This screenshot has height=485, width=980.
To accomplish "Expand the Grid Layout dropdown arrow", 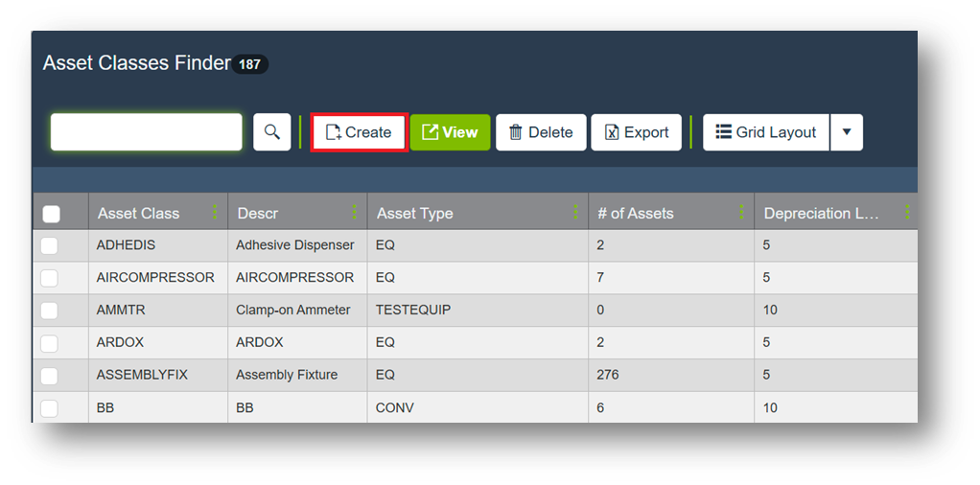I will tap(846, 132).
